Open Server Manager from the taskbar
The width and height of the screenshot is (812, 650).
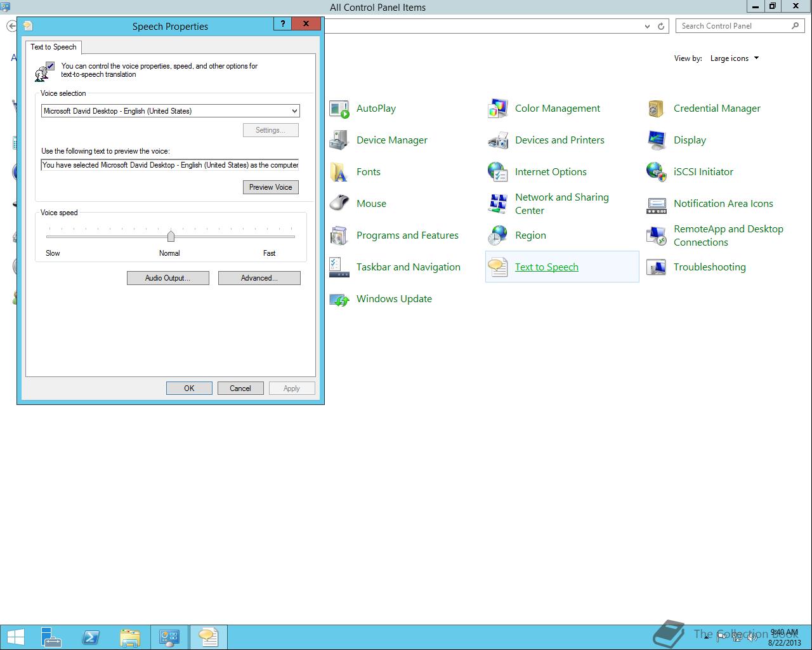51,637
